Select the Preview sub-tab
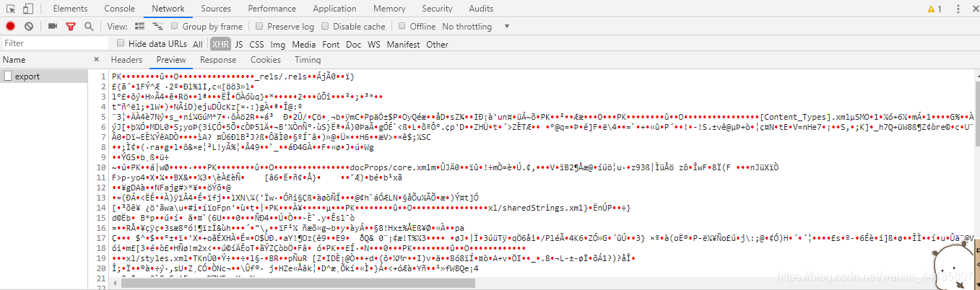Screen dimensions: 980x290 click(x=171, y=60)
